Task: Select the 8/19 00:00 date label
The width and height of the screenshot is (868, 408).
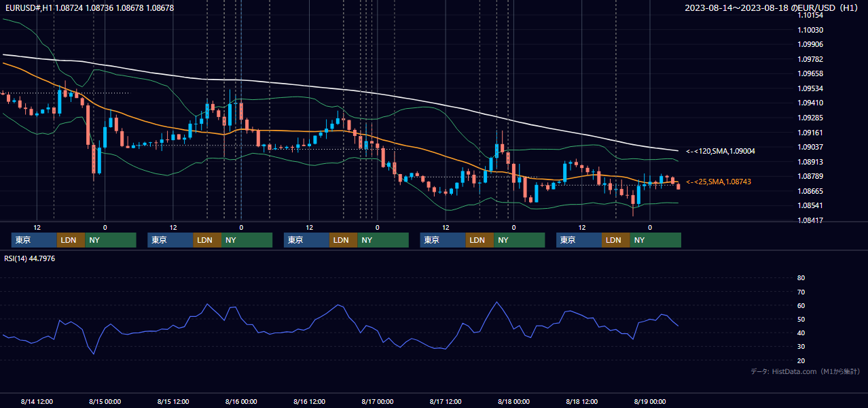Action: [650, 401]
